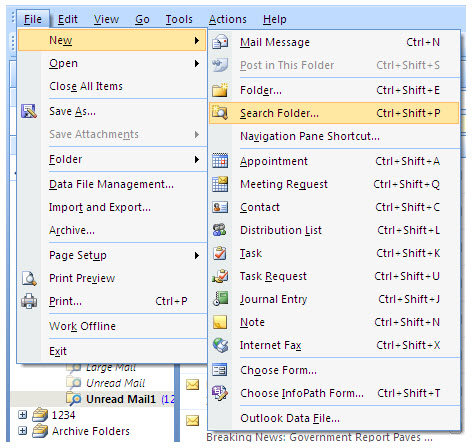Click the yellow Note icon
The image size is (473, 448).
coord(220,322)
